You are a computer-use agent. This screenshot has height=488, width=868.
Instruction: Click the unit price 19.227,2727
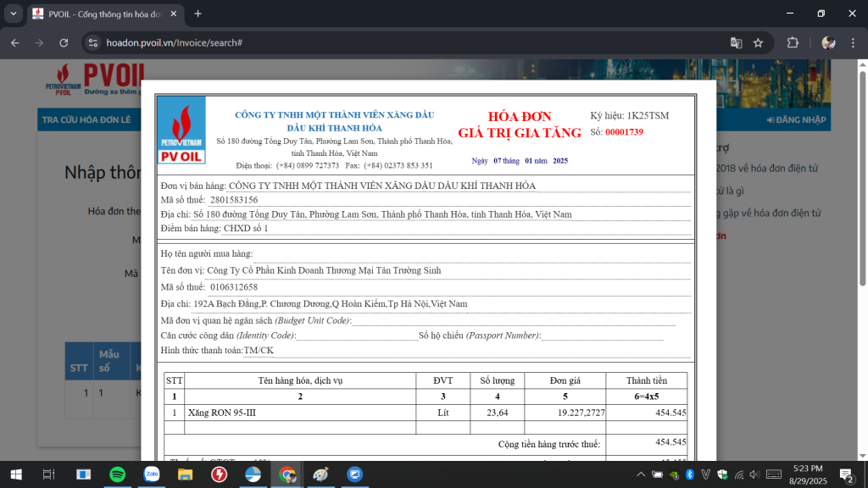point(581,413)
